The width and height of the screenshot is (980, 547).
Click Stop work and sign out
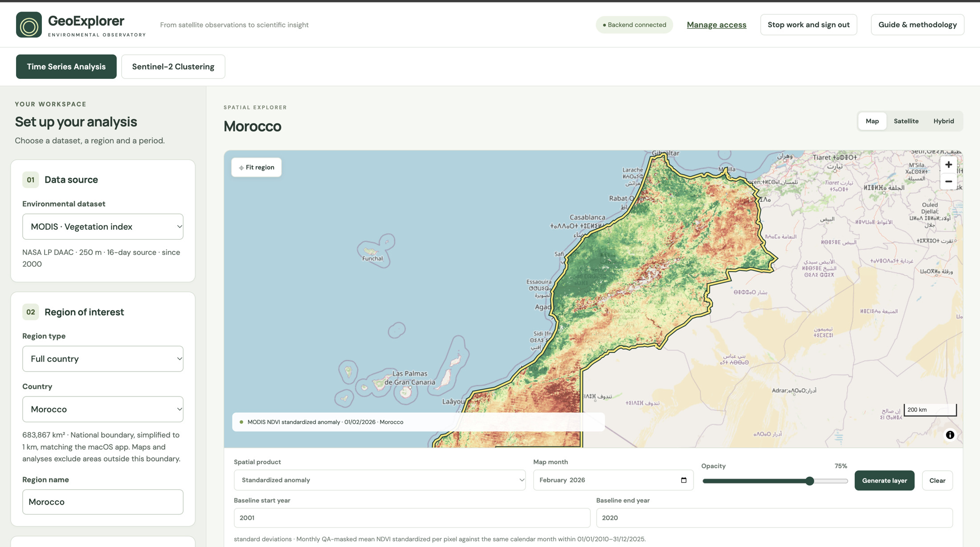click(808, 25)
